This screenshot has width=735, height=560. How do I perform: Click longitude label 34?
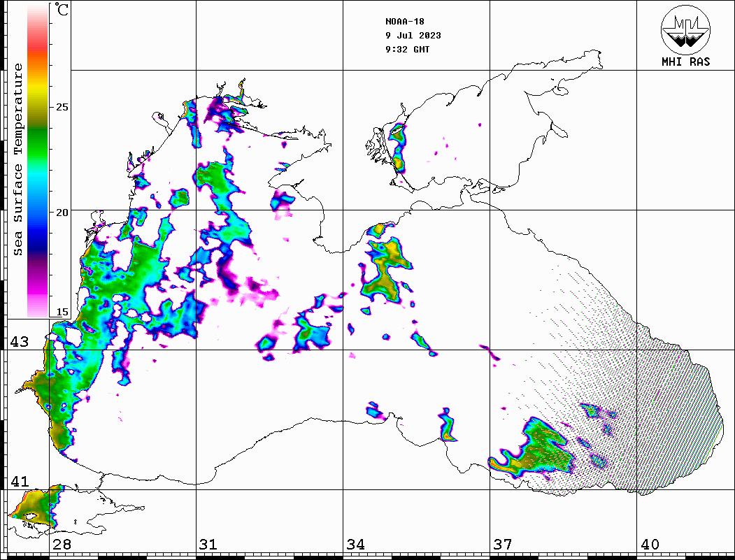(x=356, y=545)
